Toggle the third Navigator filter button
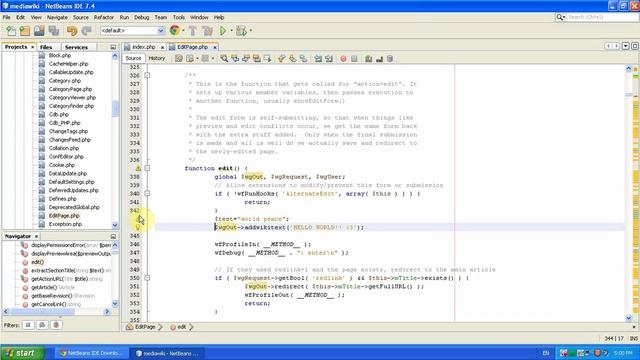This screenshot has width=640, height=360. 56,325
